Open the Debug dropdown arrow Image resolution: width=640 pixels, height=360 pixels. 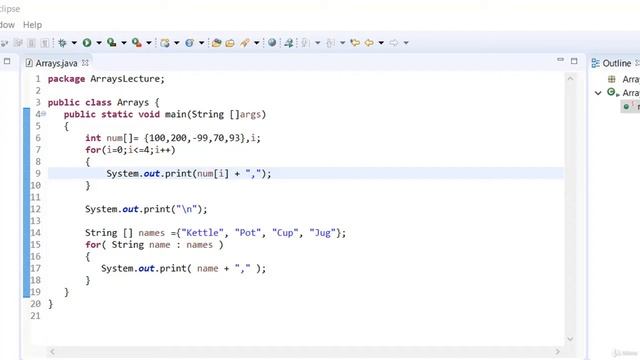coord(74,42)
